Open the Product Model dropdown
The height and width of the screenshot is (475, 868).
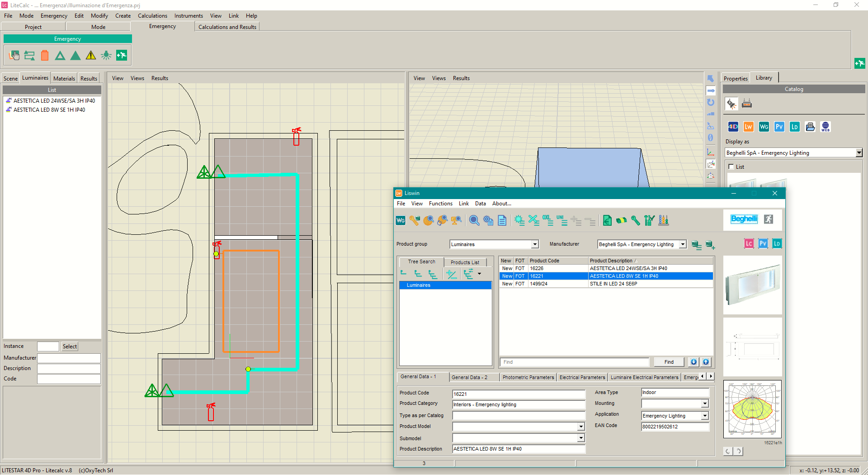coord(581,427)
